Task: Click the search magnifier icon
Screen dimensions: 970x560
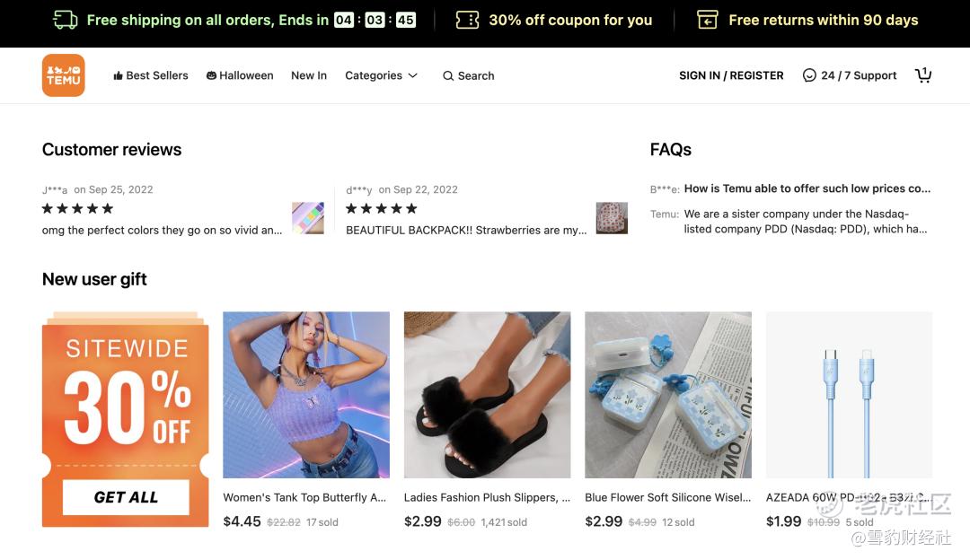Action: 448,76
